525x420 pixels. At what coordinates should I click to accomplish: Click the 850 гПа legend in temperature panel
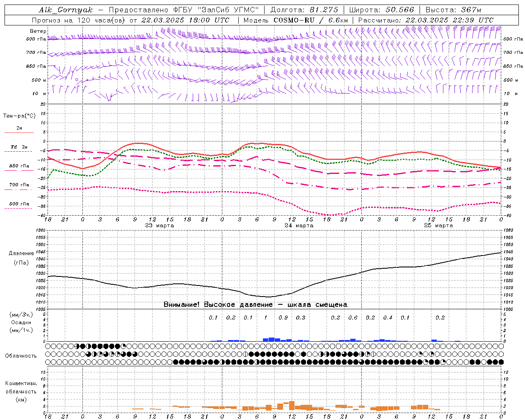19,166
